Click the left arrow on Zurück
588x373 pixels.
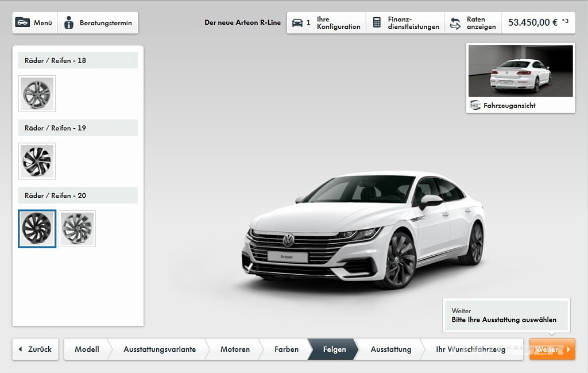coord(20,349)
